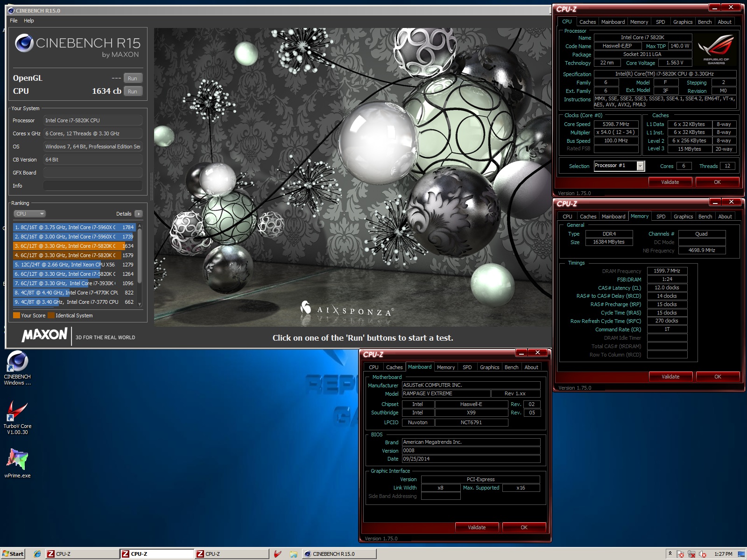Click the Cinebench render preview image

click(x=352, y=177)
